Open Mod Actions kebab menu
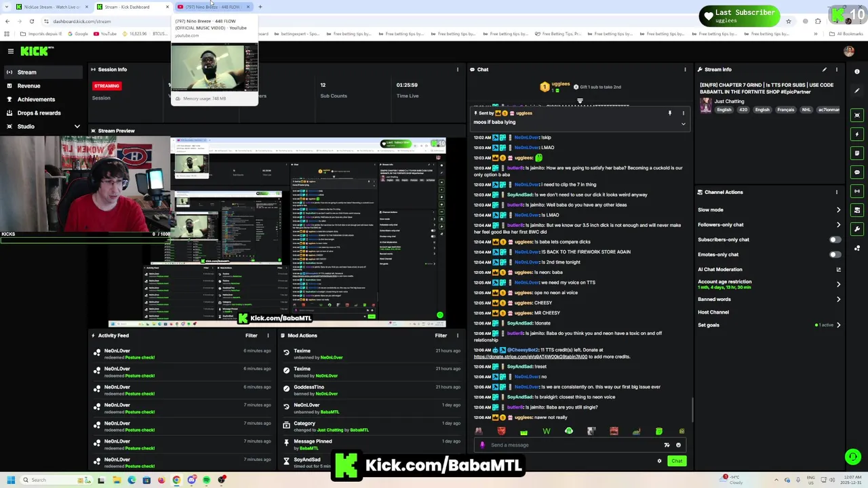This screenshot has width=868, height=488. point(458,335)
